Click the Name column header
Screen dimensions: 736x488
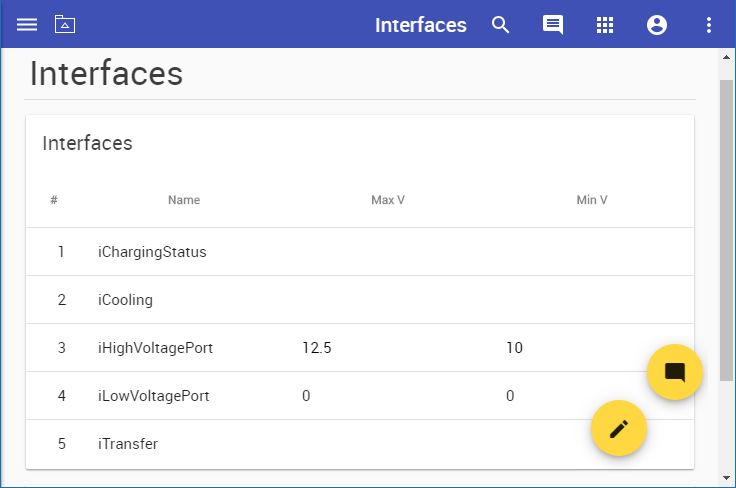coord(184,200)
